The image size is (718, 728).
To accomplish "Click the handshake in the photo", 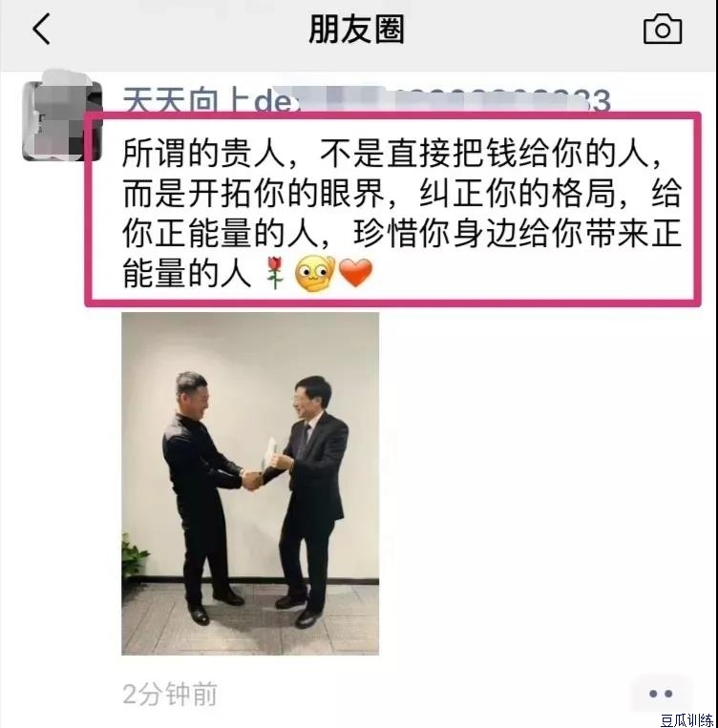I will [251, 480].
